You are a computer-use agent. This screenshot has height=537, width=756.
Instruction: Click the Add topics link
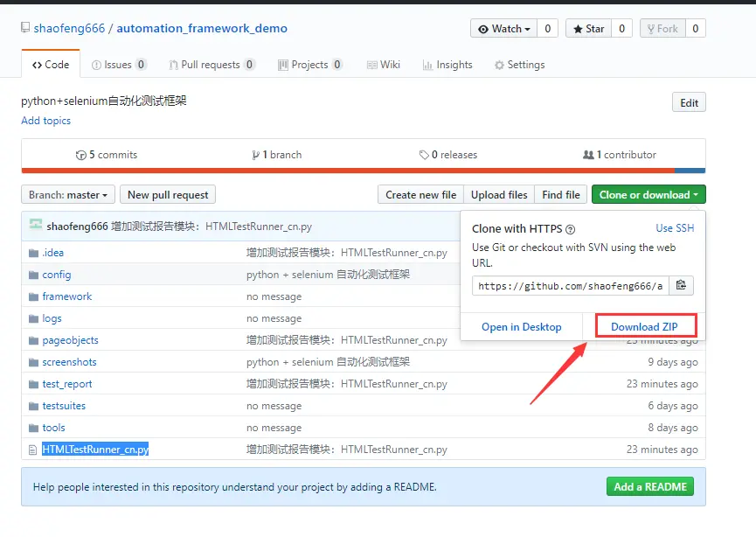(45, 121)
